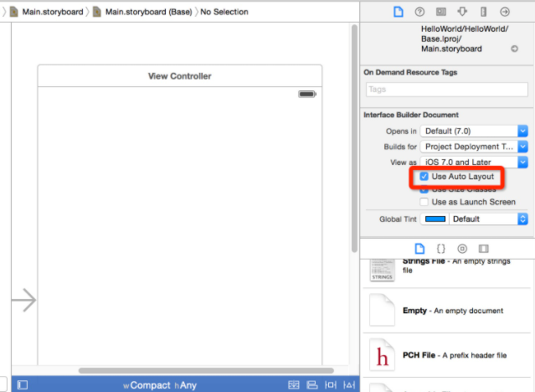The image size is (535, 392).
Task: Click the Empty - An empty document text
Action: (x=453, y=311)
